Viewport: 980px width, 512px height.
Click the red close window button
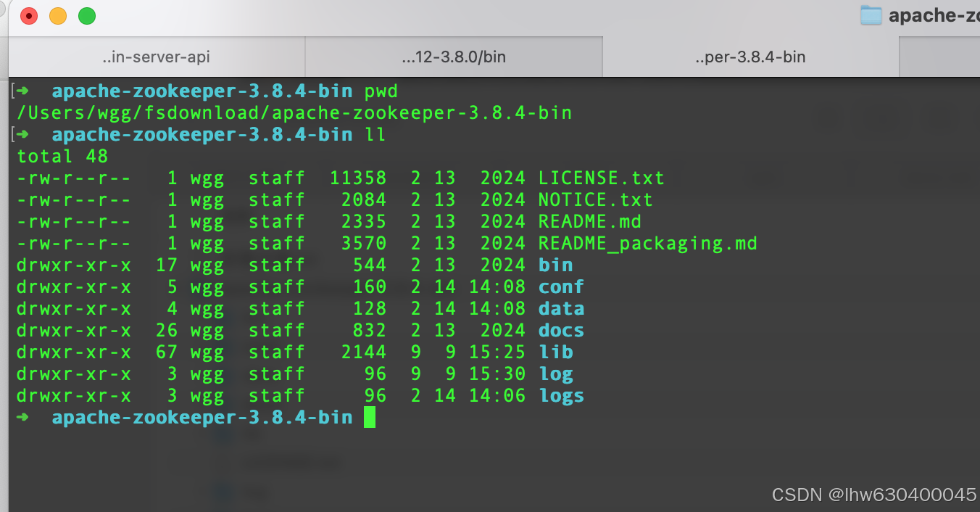(29, 15)
